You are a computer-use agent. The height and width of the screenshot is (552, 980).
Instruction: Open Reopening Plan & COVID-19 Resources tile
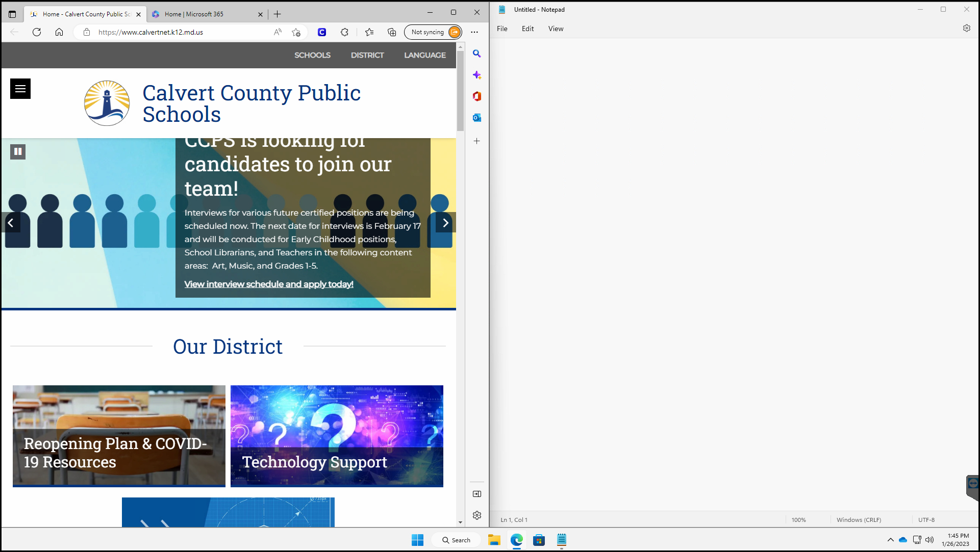coord(119,436)
